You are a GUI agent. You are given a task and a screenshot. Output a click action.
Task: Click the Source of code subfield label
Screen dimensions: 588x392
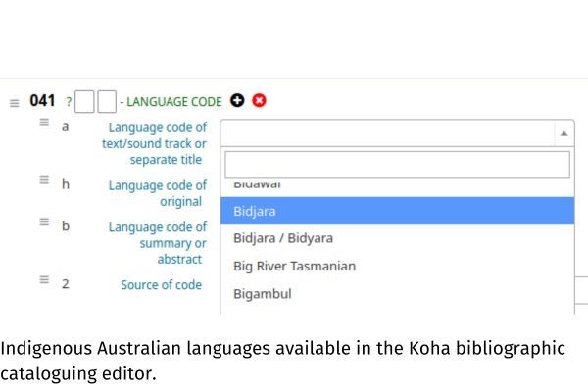[162, 285]
